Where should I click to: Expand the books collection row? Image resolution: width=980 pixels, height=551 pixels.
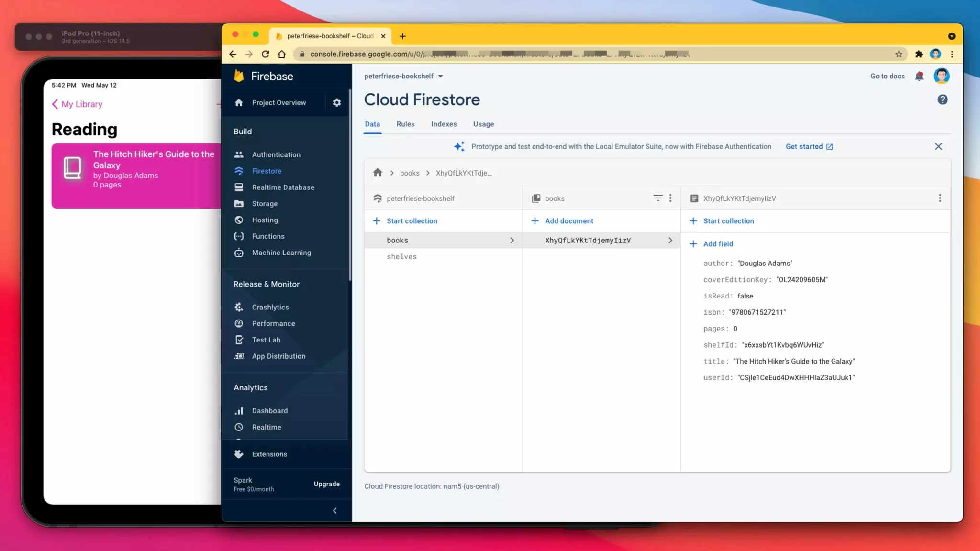point(512,240)
